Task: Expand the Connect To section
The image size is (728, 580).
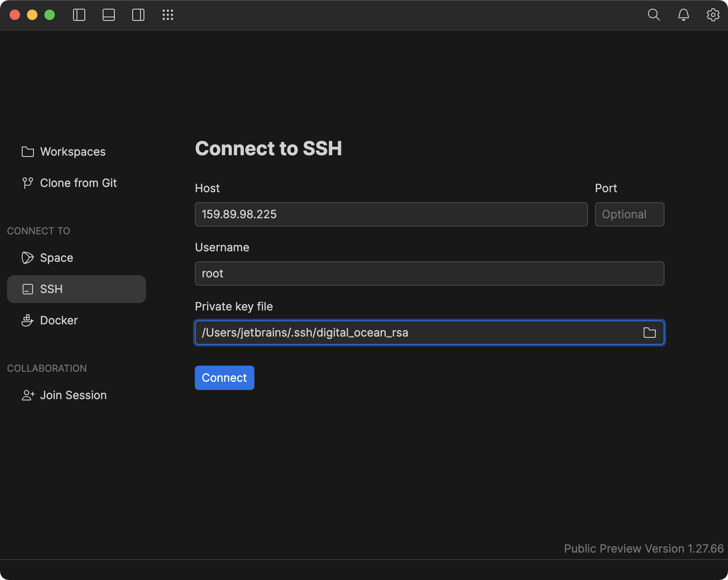Action: (x=38, y=230)
